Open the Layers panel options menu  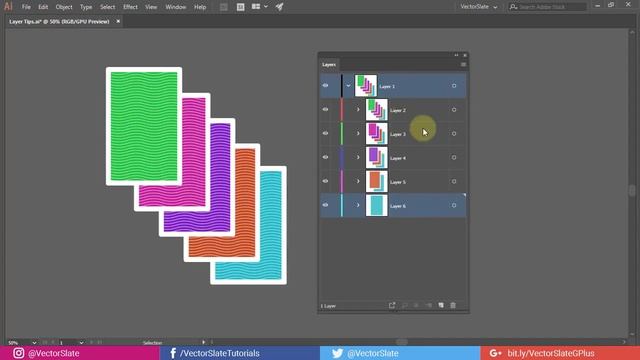(463, 64)
